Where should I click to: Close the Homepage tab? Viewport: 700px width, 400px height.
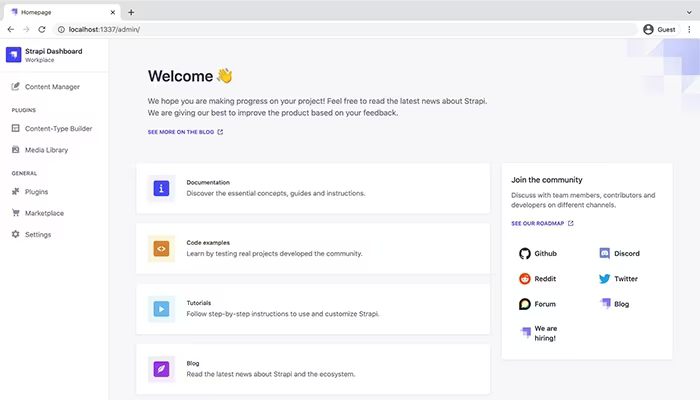[x=112, y=12]
